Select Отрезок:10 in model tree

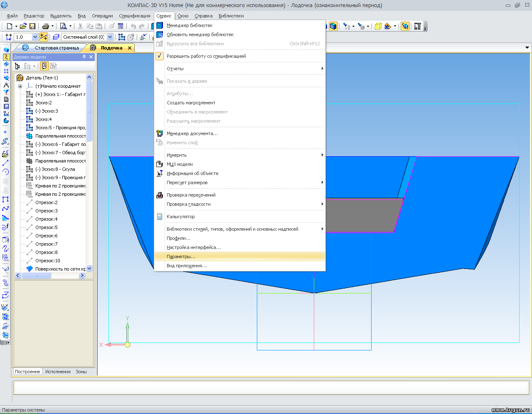[47, 261]
